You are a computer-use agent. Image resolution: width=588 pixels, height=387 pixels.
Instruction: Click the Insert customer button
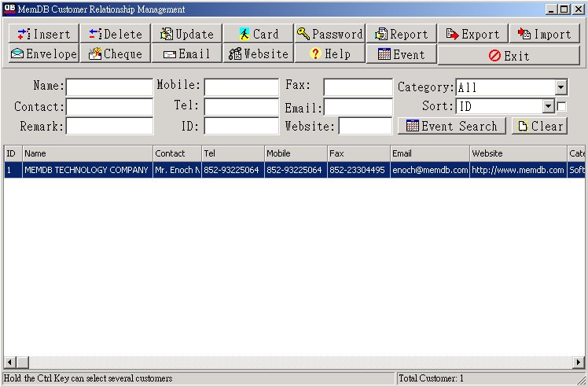tap(44, 34)
